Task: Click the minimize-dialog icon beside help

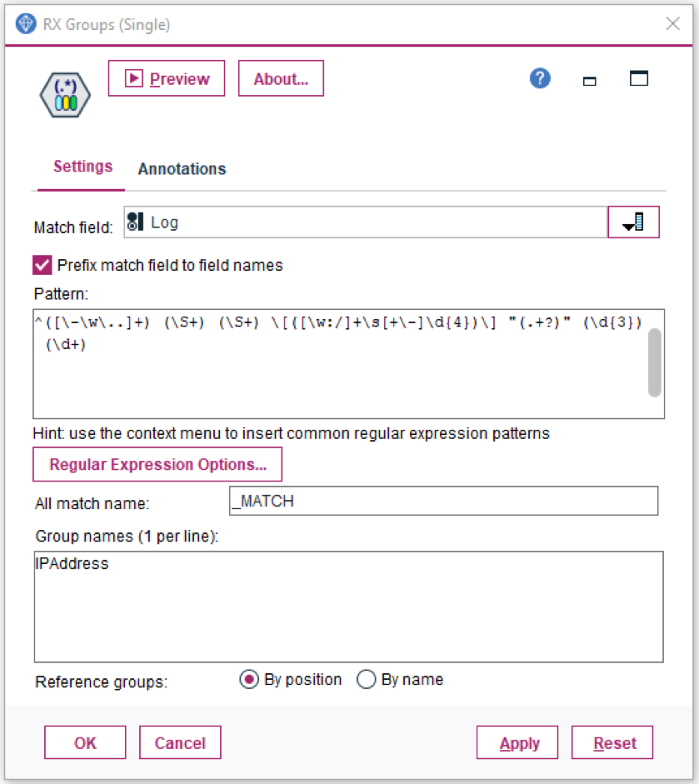Action: tap(590, 81)
